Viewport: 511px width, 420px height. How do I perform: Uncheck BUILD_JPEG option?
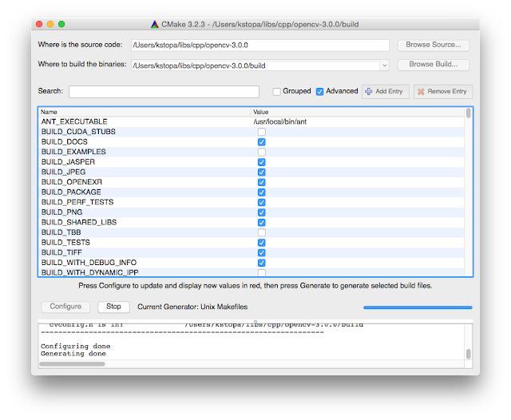tap(262, 172)
